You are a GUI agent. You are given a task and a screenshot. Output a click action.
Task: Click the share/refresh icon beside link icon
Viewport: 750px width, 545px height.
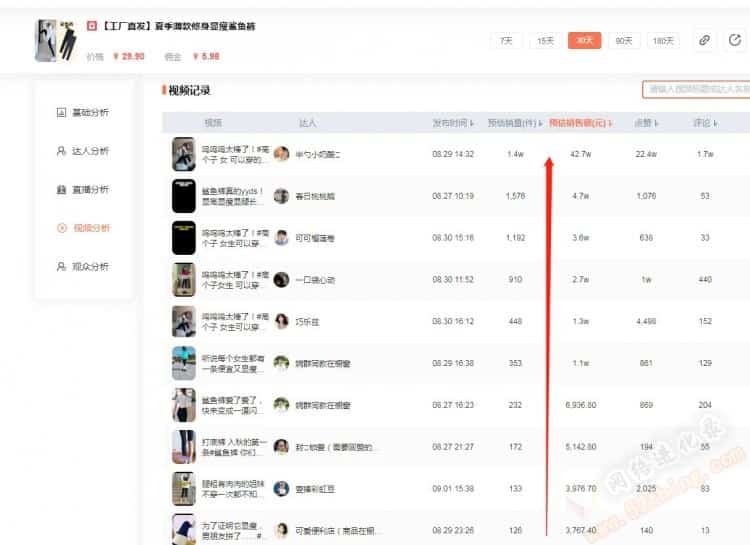(x=735, y=40)
